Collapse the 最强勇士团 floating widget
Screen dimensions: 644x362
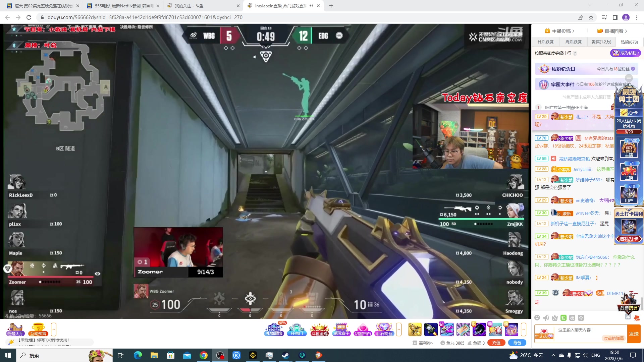(x=629, y=78)
